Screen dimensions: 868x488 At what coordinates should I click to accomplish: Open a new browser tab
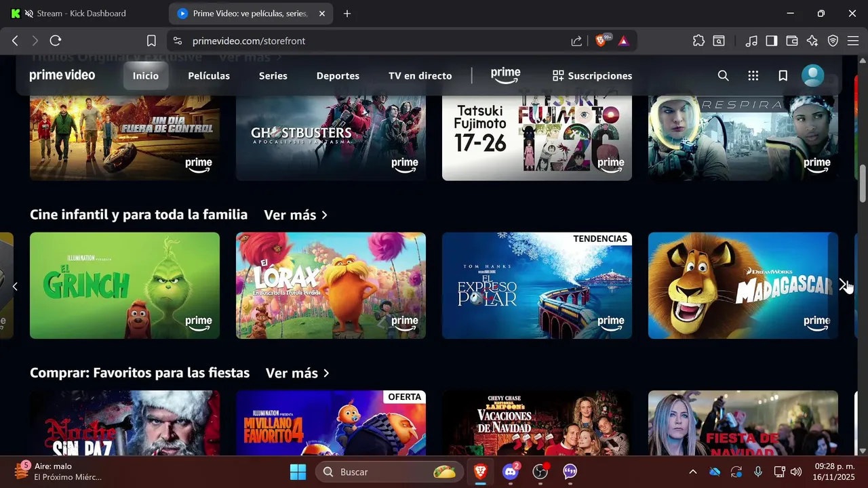347,14
